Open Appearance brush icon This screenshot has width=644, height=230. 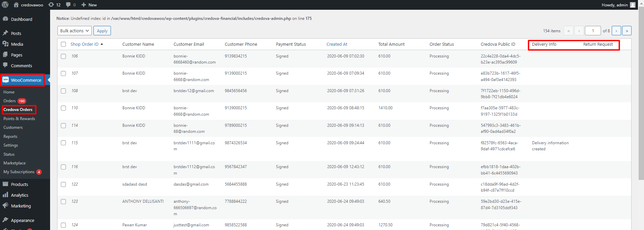5,220
